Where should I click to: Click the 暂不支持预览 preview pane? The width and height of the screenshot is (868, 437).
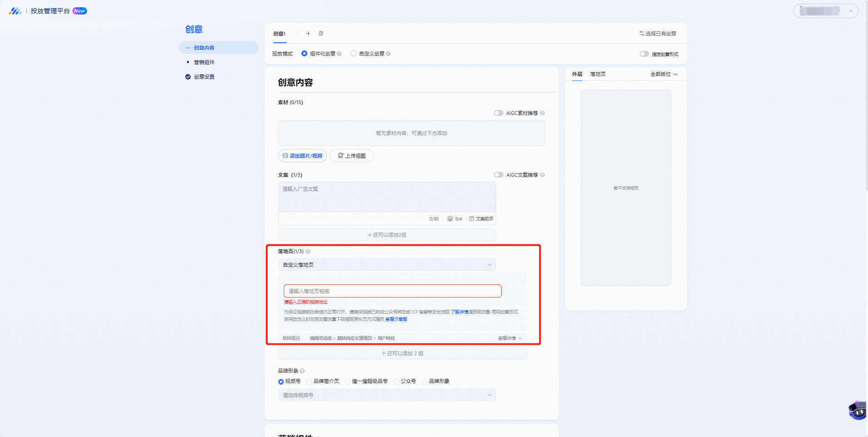click(626, 188)
